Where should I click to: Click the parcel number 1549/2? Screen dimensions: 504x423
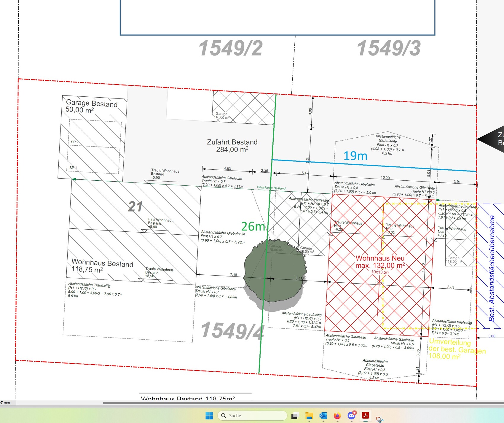[231, 48]
